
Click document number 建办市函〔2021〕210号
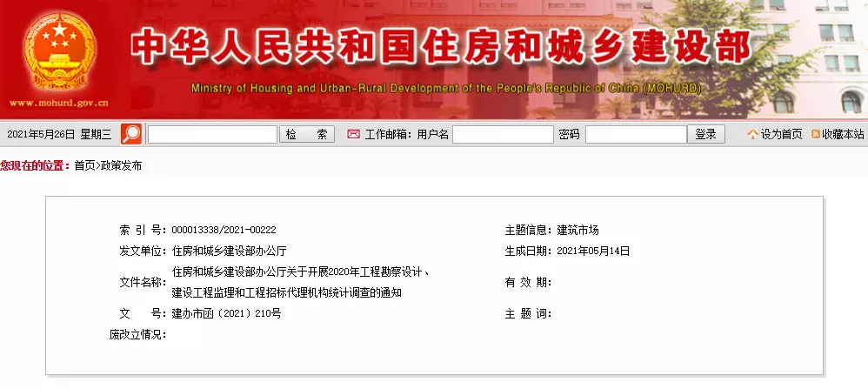(226, 313)
